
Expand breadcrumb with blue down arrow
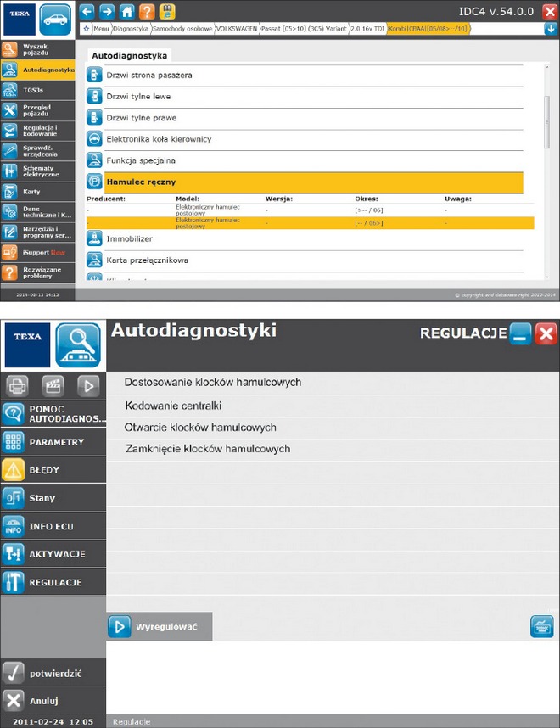(x=550, y=29)
